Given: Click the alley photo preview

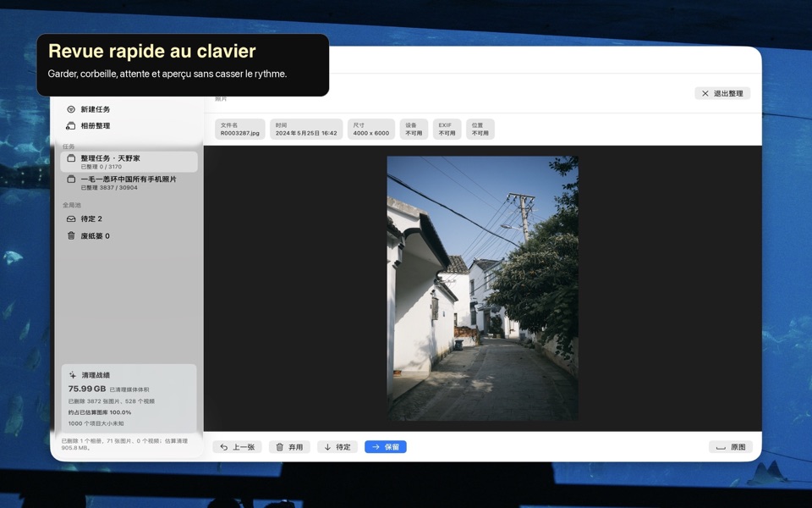Looking at the screenshot, I should [x=483, y=288].
